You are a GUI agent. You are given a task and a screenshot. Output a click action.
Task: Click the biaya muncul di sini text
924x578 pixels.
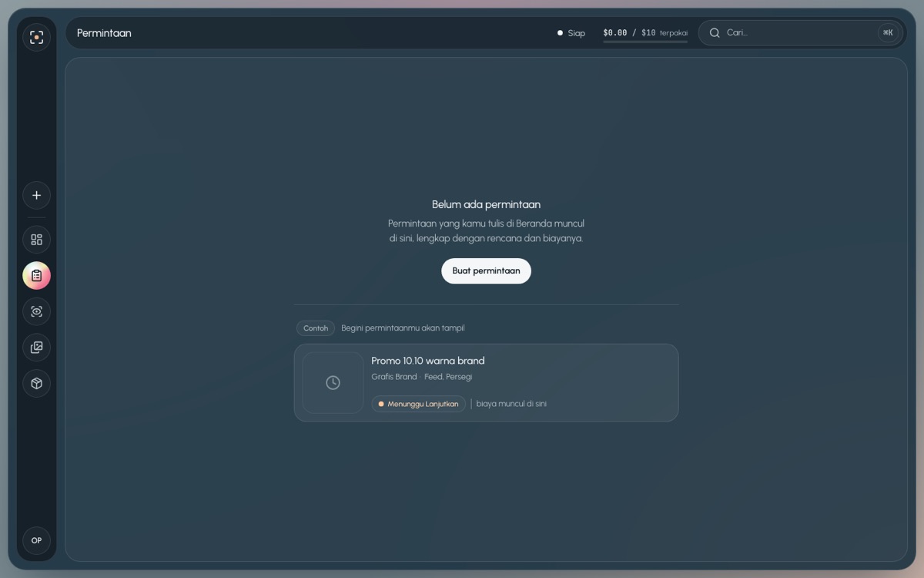tap(511, 404)
